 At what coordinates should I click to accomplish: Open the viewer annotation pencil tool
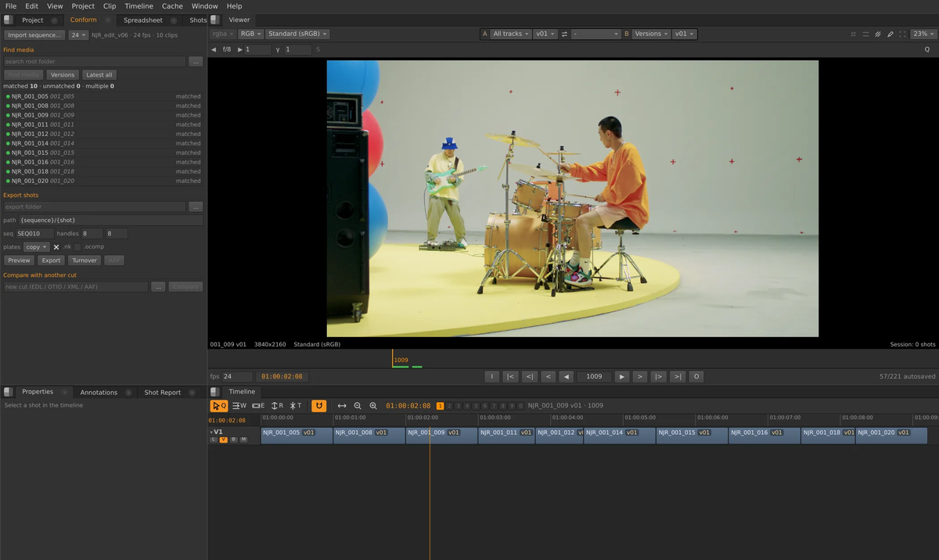[890, 34]
